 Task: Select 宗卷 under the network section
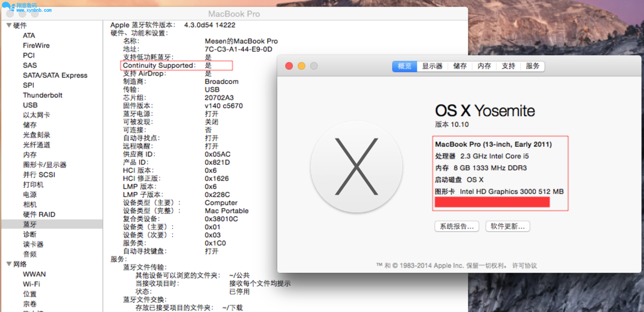click(x=30, y=304)
